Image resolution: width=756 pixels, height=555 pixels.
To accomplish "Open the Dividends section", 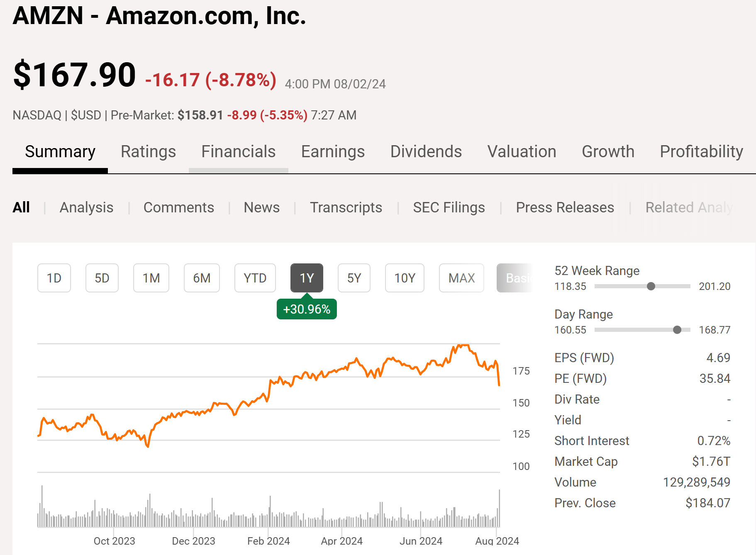I will [426, 152].
